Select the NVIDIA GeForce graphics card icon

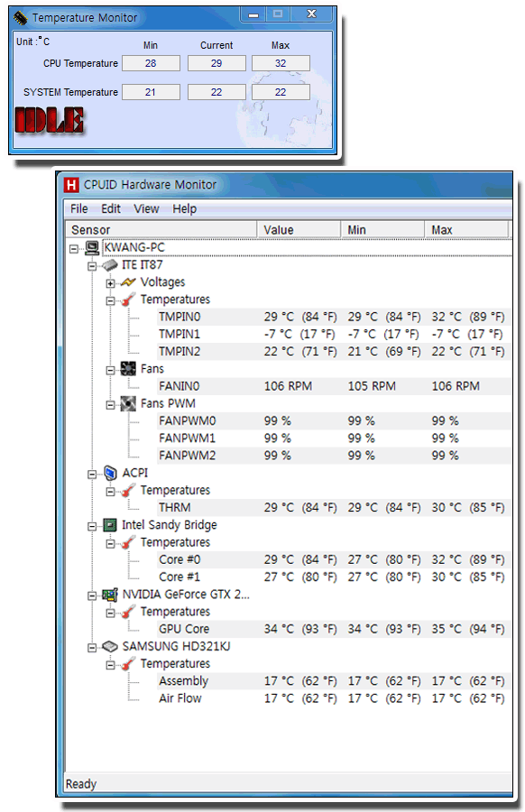coord(110,595)
